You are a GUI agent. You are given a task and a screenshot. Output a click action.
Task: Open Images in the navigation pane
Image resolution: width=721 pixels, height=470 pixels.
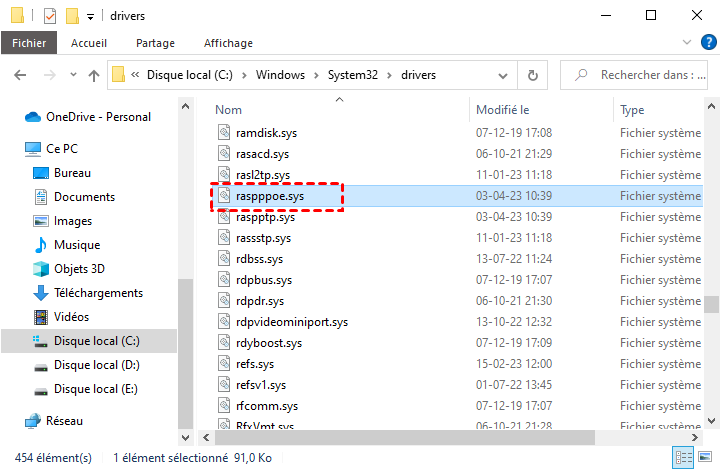click(x=63, y=221)
